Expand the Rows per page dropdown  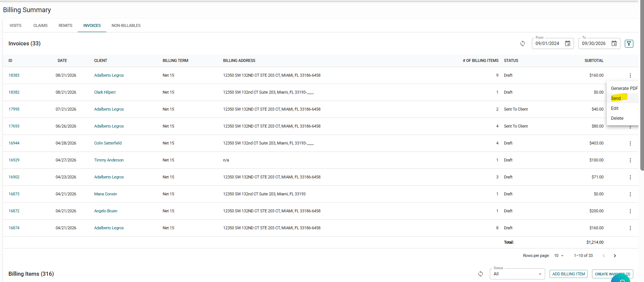[x=559, y=256]
